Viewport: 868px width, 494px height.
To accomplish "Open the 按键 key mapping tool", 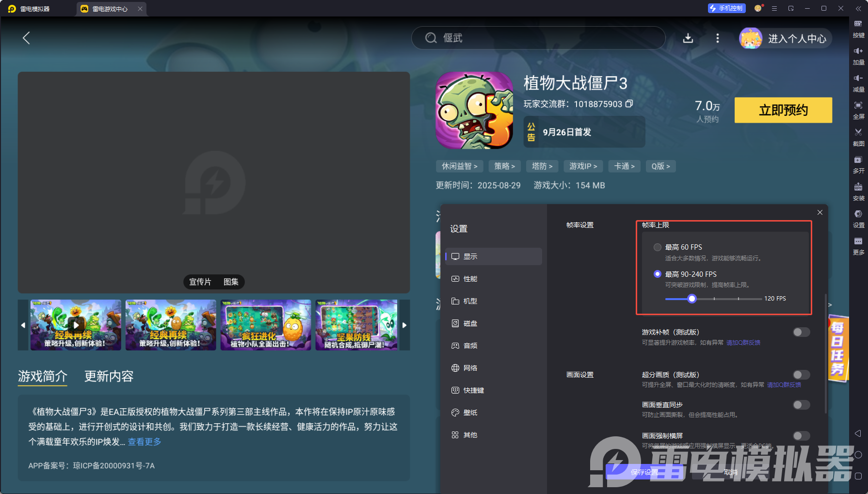I will [858, 29].
